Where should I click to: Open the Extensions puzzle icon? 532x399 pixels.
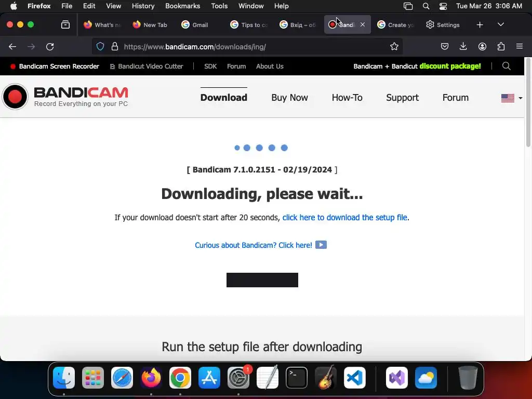pos(501,46)
